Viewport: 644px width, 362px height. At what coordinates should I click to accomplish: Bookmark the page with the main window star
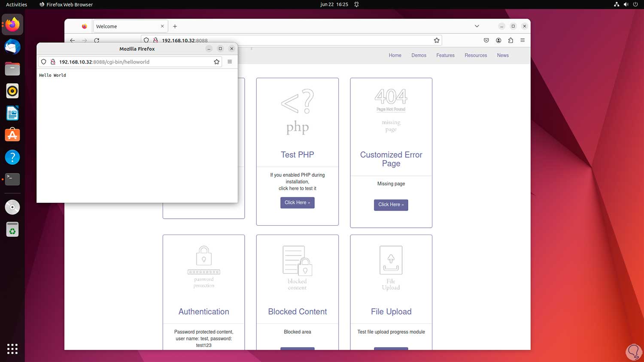[x=437, y=40]
